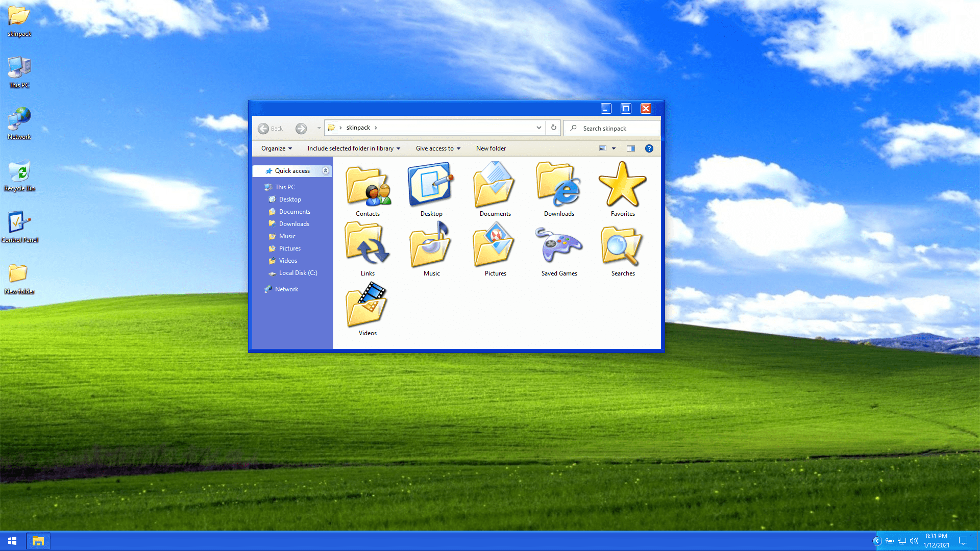Select the Contacts folder icon
This screenshot has height=551, width=980.
(x=367, y=187)
